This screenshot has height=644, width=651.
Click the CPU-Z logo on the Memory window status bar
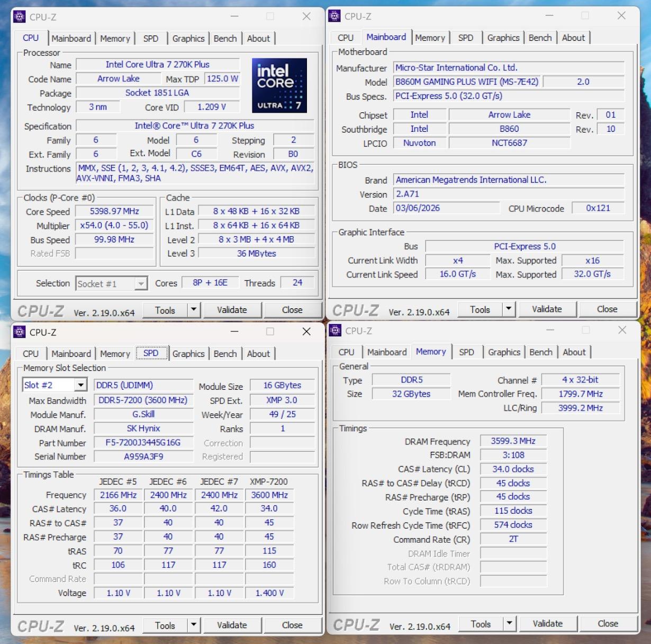tap(356, 624)
